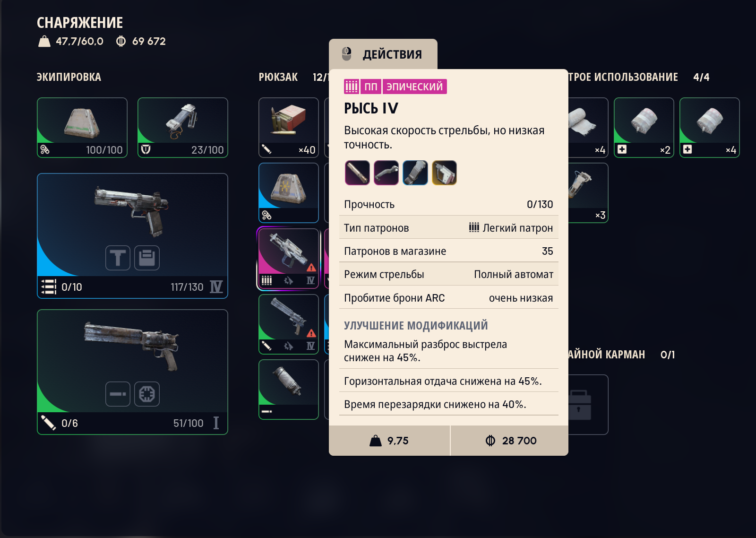Open the ДЕЙСТВИЯ actions tab
This screenshot has width=756, height=538.
383,54
